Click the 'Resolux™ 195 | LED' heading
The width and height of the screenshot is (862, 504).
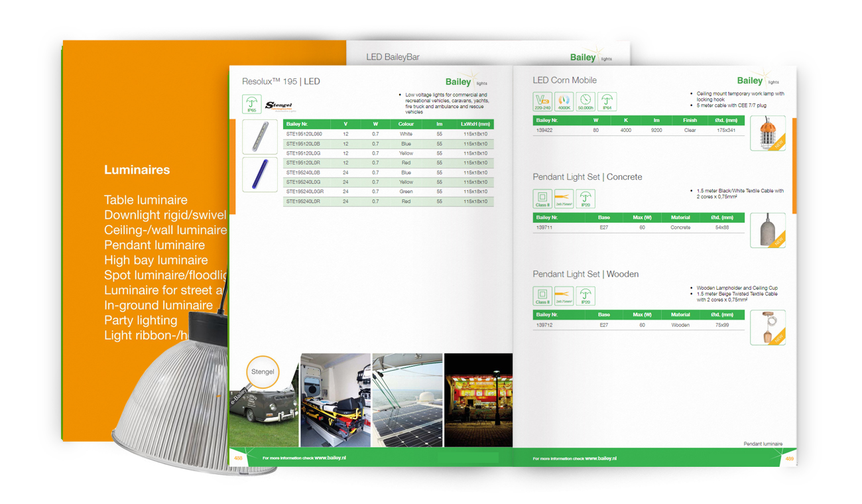click(x=281, y=82)
